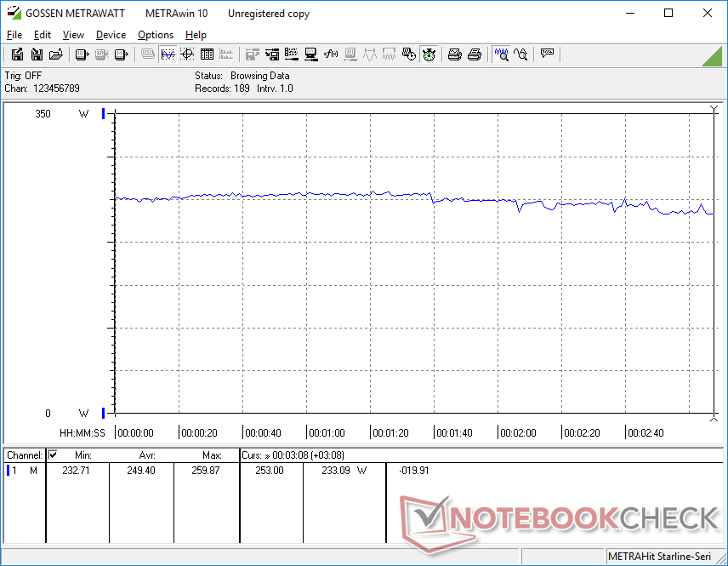Click the Status: Browsing Data text
Viewport: 728px width, 566px height.
tap(242, 75)
